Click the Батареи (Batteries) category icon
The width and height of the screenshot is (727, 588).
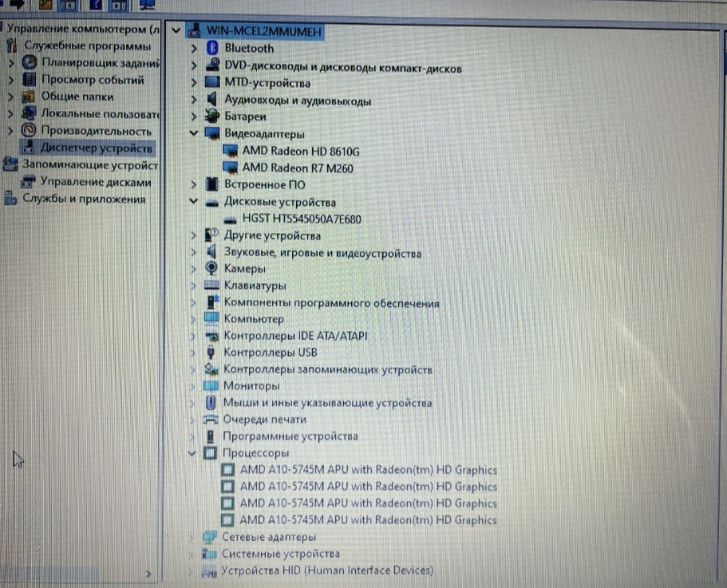pos(211,116)
